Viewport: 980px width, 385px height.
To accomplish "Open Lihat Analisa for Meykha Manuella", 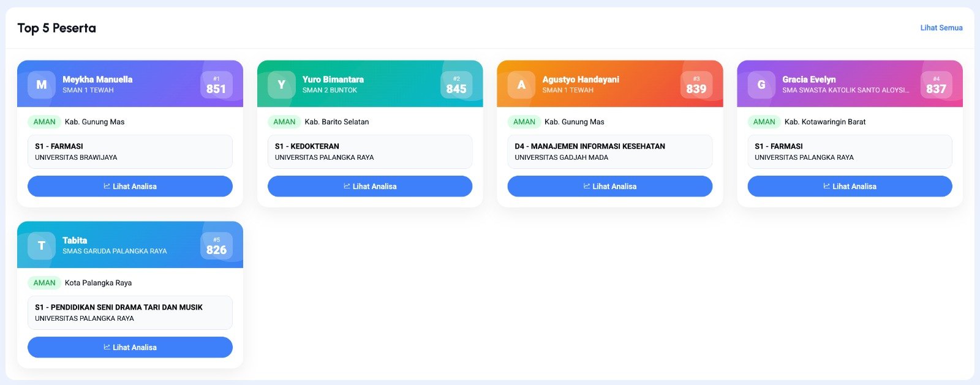I will [130, 186].
